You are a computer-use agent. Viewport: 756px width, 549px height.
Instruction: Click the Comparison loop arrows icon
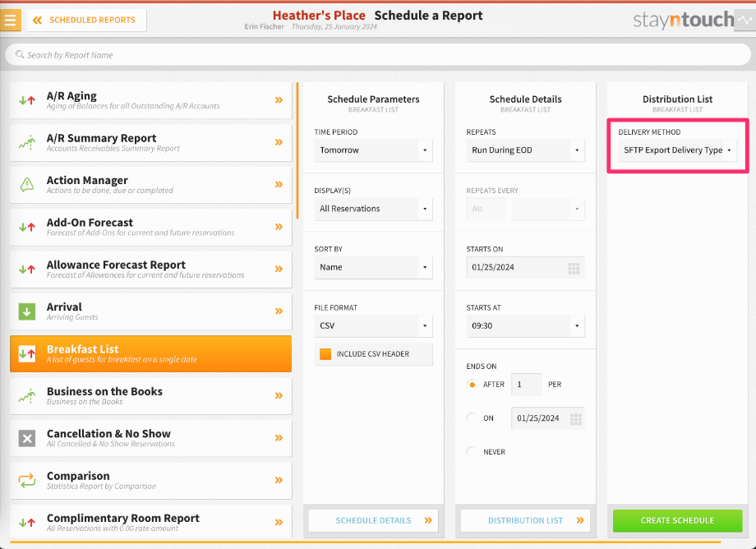27,481
